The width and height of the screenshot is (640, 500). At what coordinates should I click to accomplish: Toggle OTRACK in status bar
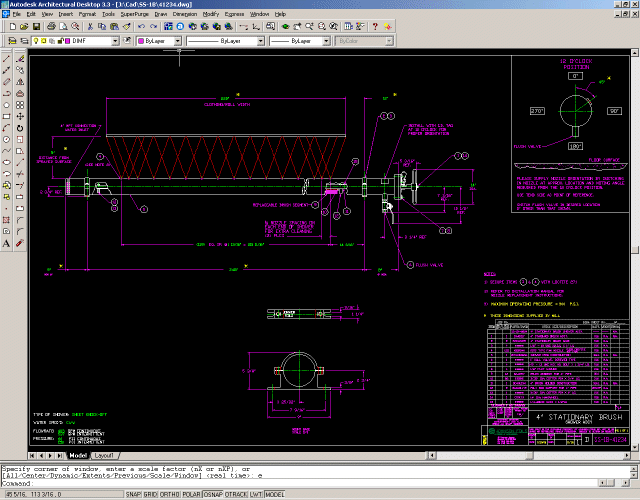click(236, 494)
